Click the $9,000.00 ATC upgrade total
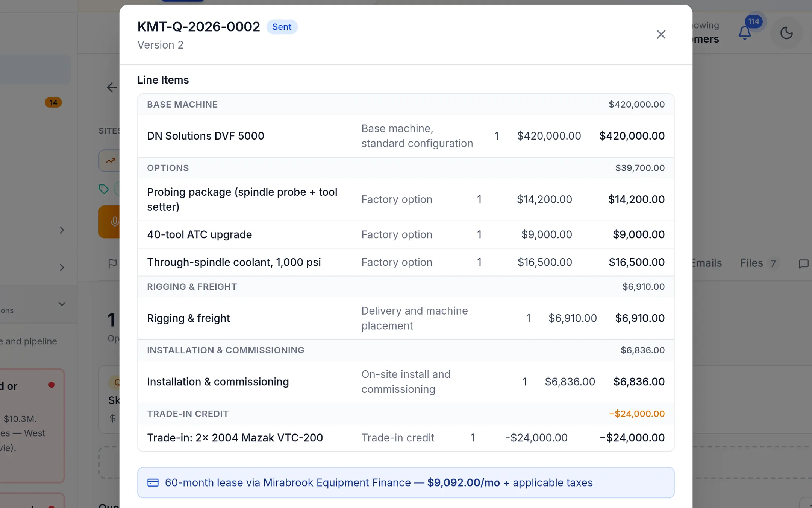This screenshot has height=508, width=812. [638, 234]
